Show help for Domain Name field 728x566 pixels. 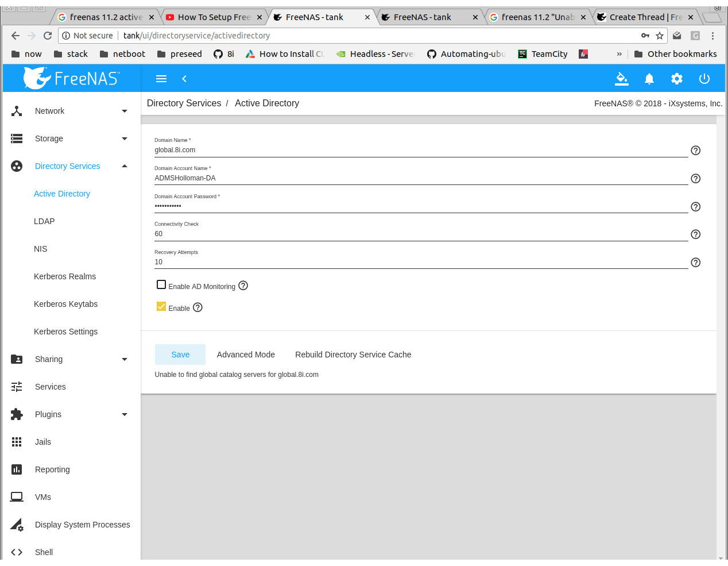[x=696, y=151]
